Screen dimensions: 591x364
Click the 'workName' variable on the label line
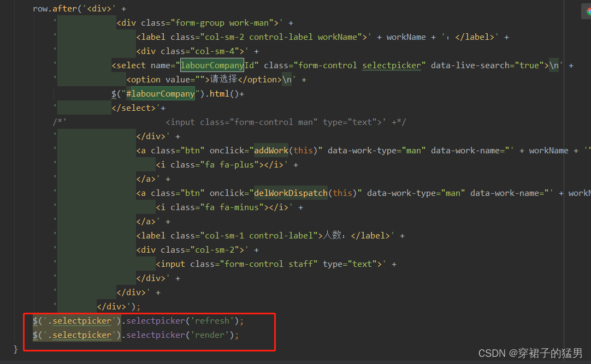[x=406, y=37]
